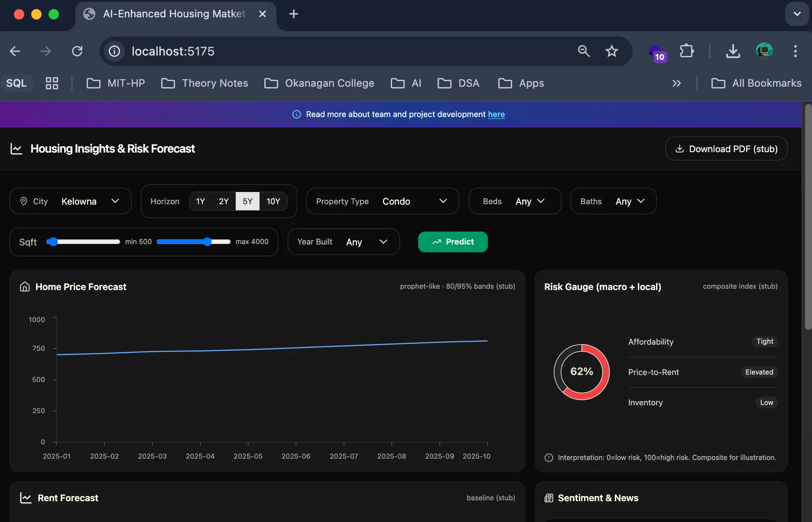The height and width of the screenshot is (522, 812).
Task: Click the max Sqft slider handle
Action: pos(208,242)
